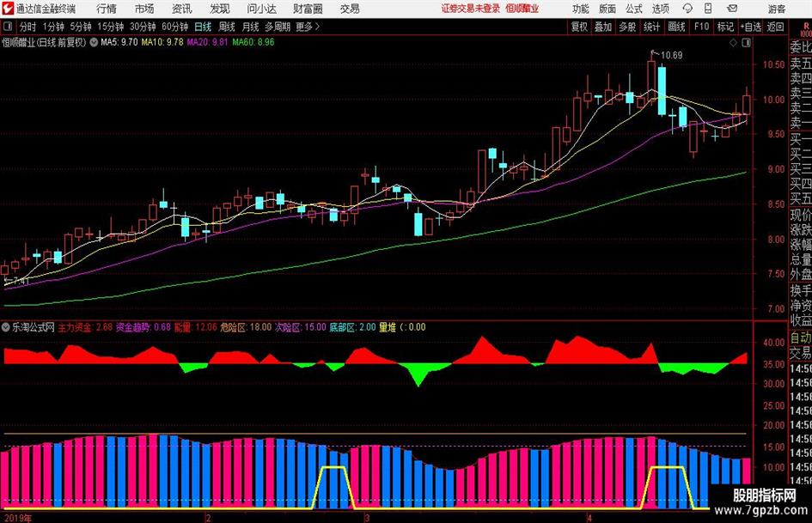This screenshot has height=523, width=812.
Task: Click the 次险区: 15.00 indicator value
Action: pos(301,327)
